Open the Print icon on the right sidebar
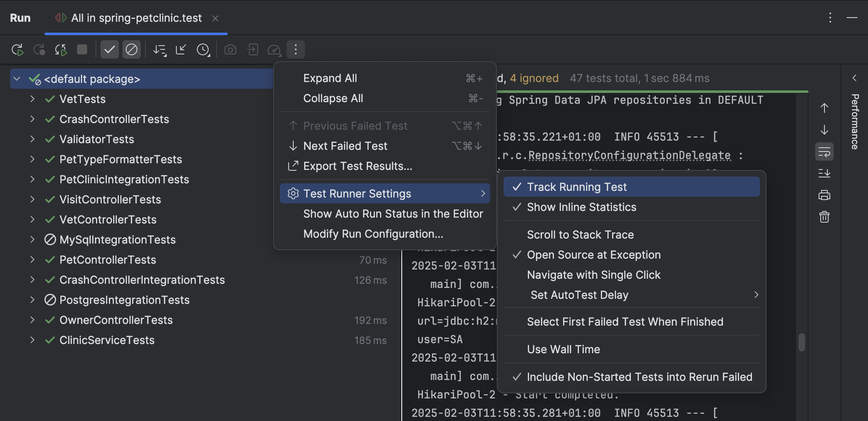Screen dimensions: 868x421 pos(823,195)
